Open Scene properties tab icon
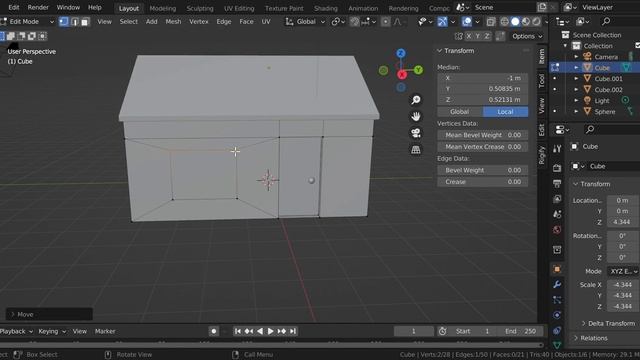Viewport: 640px width, 360px height. click(557, 214)
